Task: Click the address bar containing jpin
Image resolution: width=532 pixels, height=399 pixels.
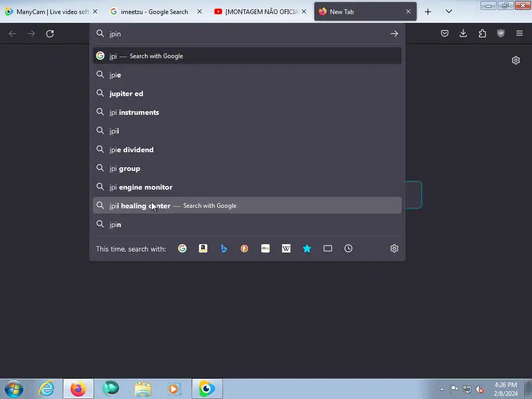Action: pos(247,34)
